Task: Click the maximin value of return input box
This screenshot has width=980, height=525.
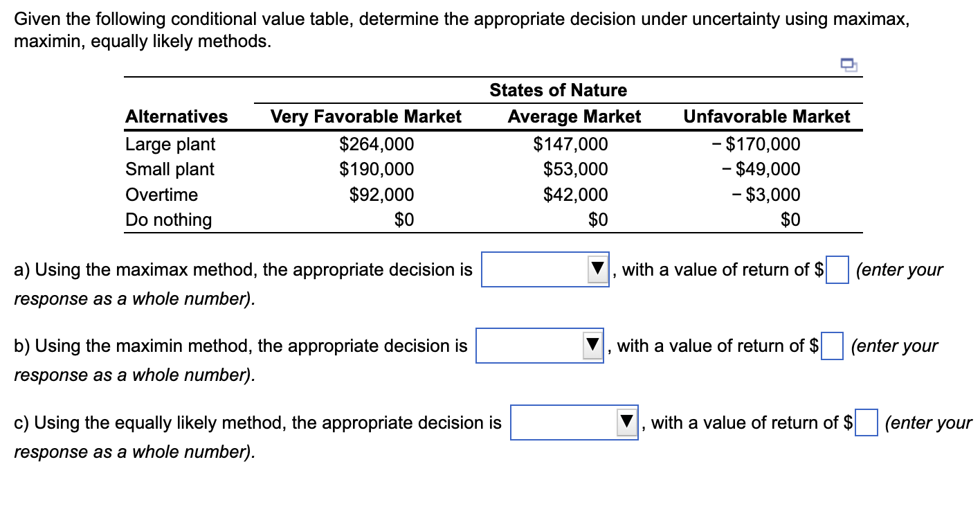Action: coord(831,346)
